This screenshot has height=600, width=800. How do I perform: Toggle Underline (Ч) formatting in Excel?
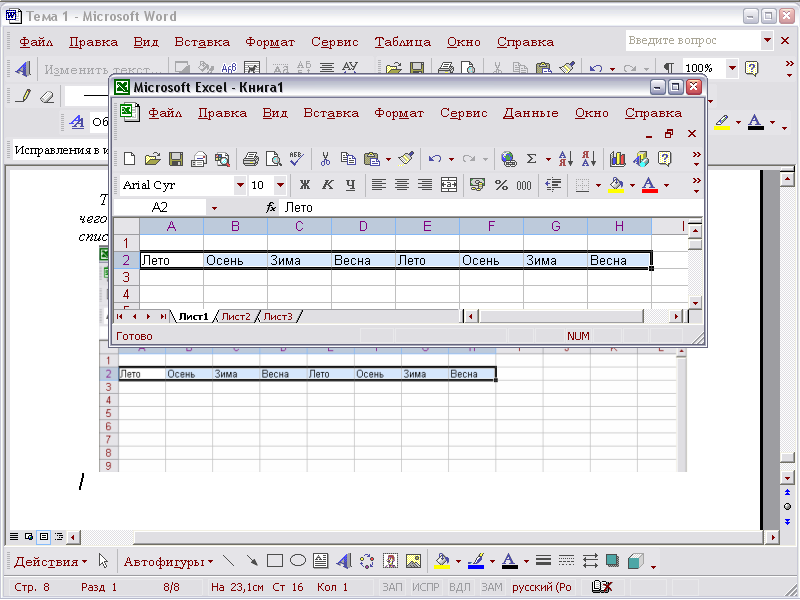click(351, 185)
